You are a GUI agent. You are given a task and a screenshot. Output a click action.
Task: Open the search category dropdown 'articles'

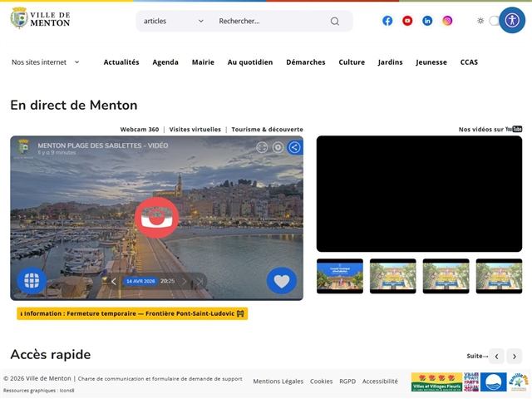tap(174, 21)
